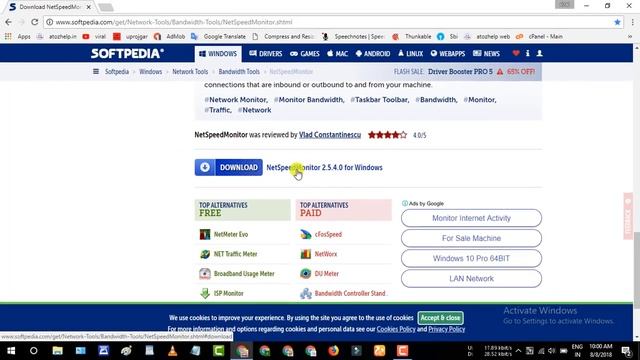Image resolution: width=640 pixels, height=360 pixels.
Task: Open the Chrome three-dot menu
Action: click(x=633, y=22)
